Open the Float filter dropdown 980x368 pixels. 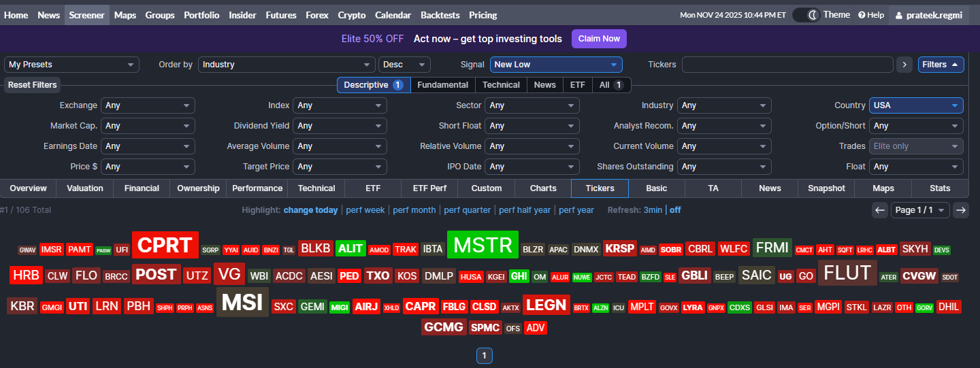coord(916,167)
